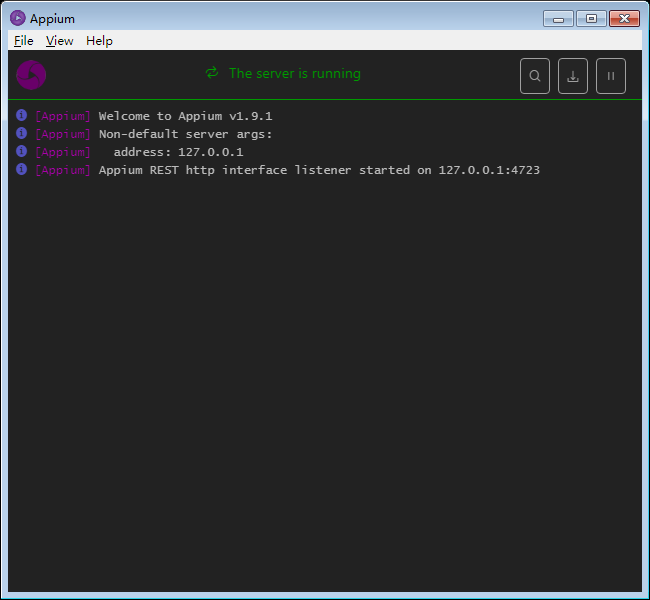Image resolution: width=650 pixels, height=600 pixels.
Task: Maximize the Appium window
Action: (x=592, y=19)
